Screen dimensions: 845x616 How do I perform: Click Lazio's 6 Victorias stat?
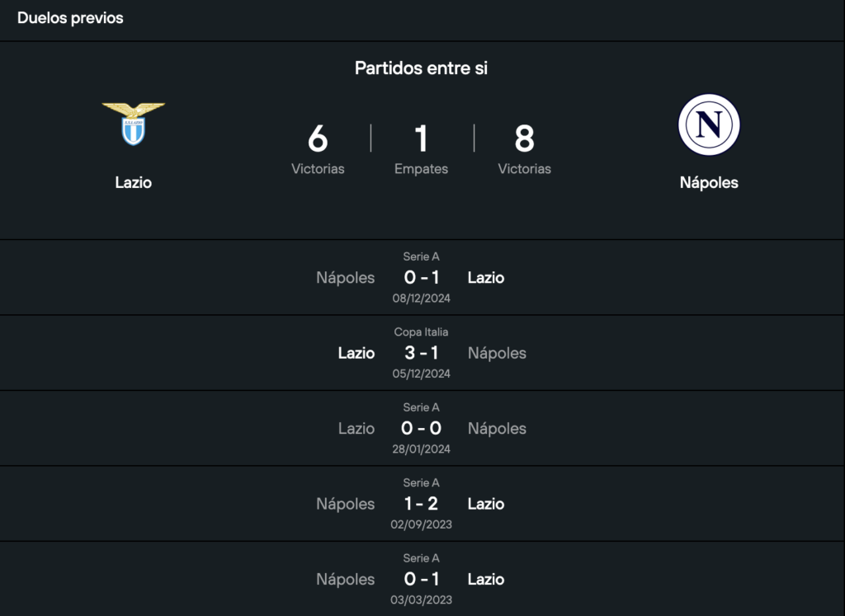coord(318,139)
